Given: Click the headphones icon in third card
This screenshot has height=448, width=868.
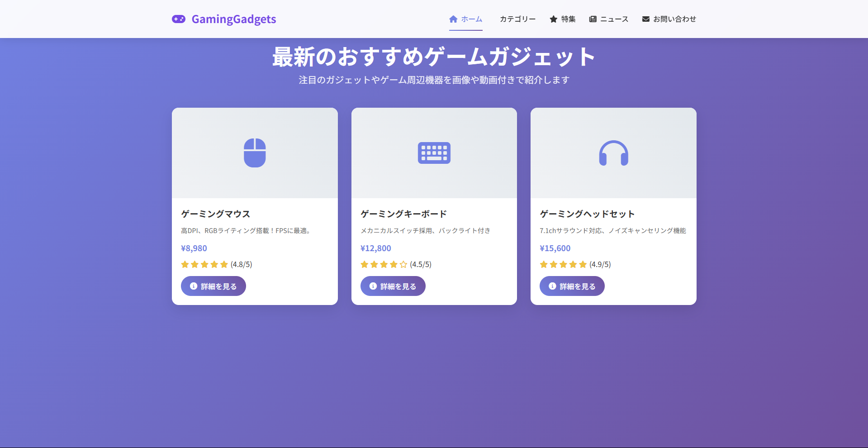Looking at the screenshot, I should click(613, 153).
